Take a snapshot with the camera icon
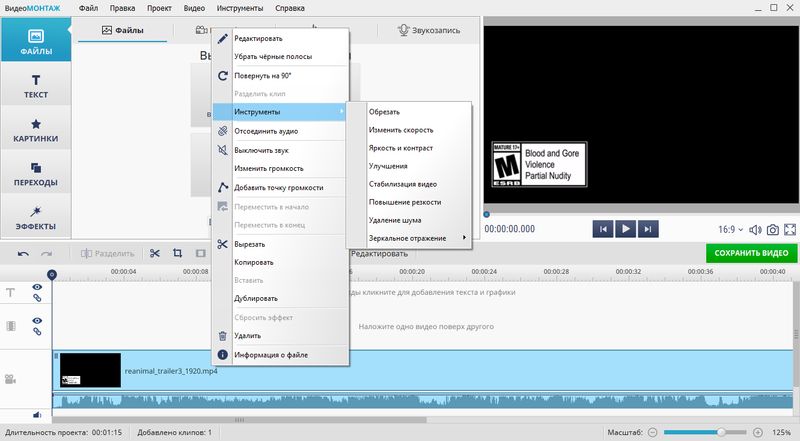 tap(773, 229)
